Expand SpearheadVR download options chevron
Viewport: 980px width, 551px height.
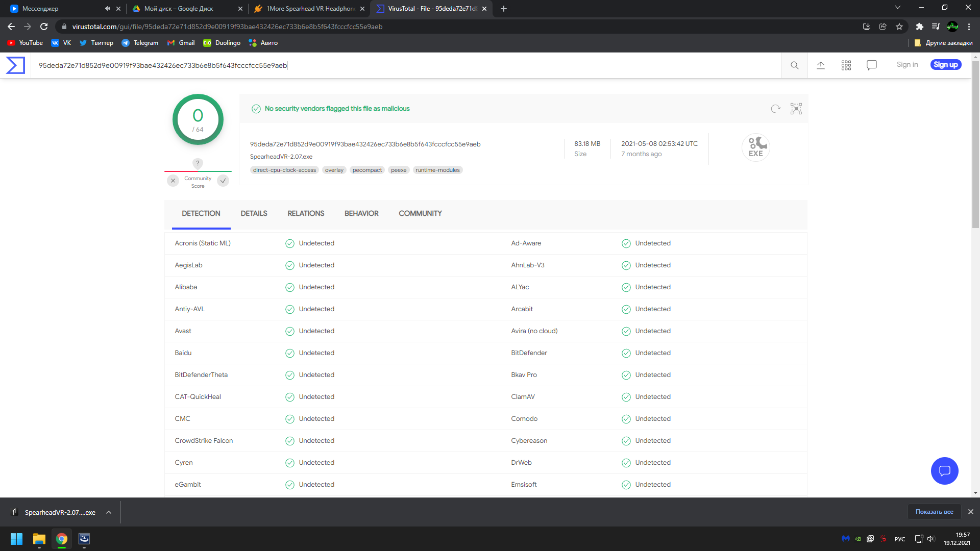109,512
